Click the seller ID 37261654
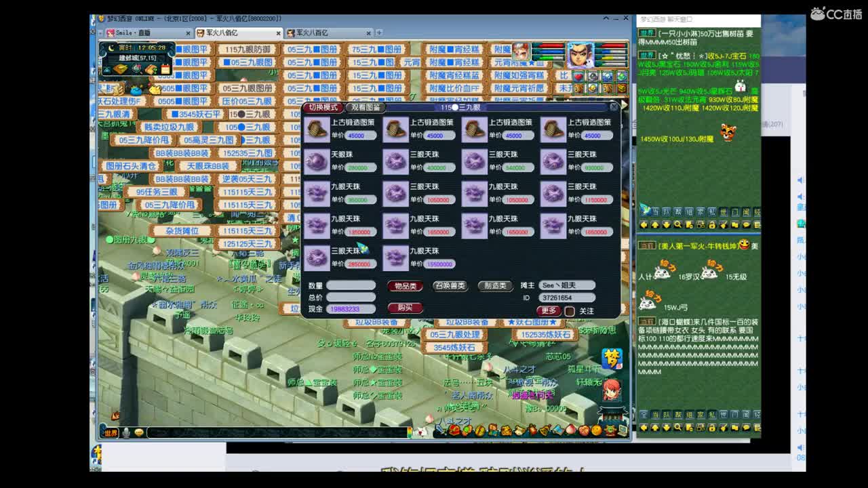 567,298
